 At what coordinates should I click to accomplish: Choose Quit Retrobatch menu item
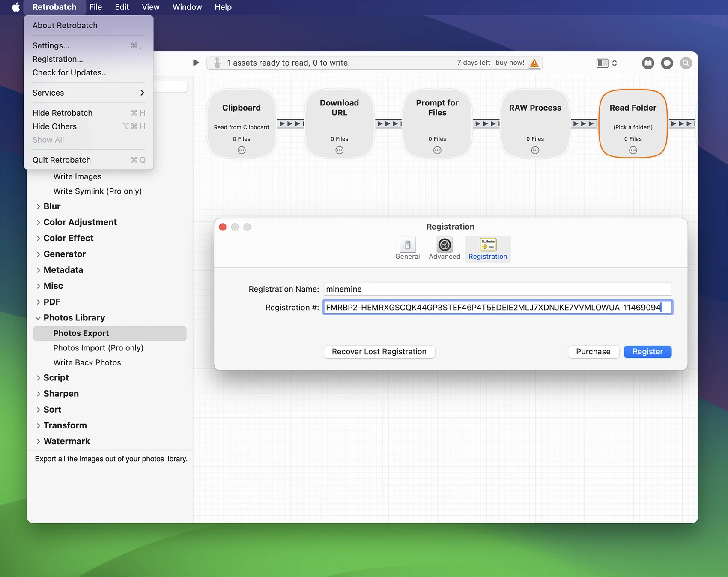89,160
